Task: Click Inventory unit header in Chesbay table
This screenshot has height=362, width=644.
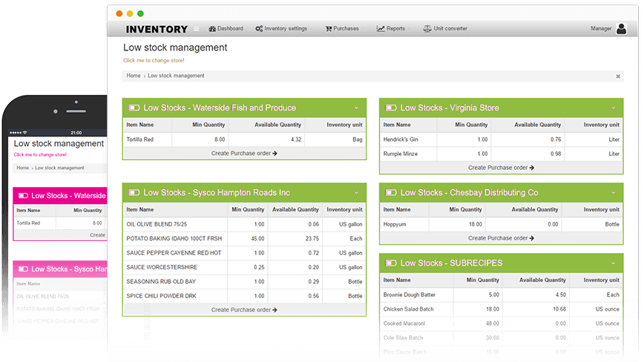Action: pos(601,209)
